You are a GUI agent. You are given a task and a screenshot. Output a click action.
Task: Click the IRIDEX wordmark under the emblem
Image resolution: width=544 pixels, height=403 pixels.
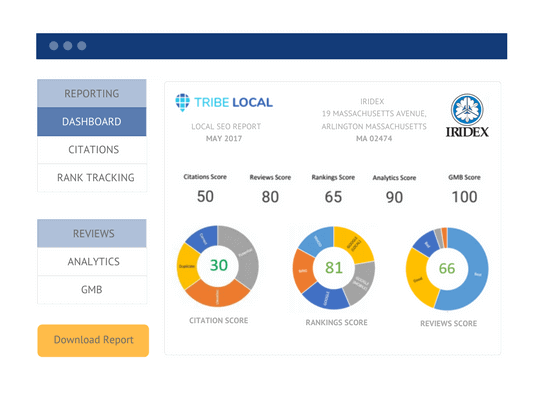pos(467,132)
